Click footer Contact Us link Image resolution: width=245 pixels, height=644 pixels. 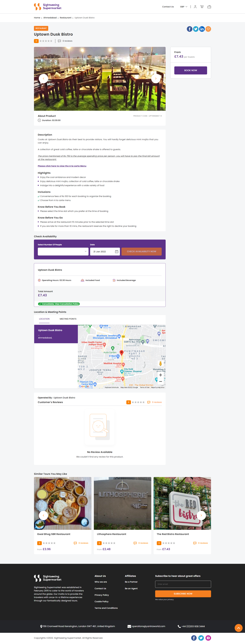click(100, 588)
